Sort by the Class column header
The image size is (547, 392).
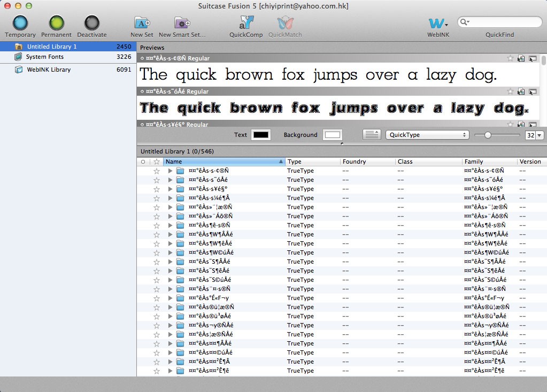428,162
